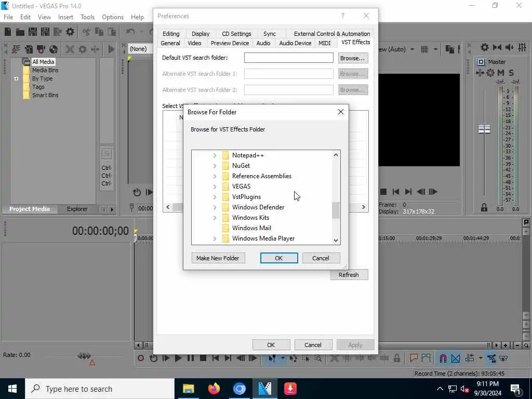
Task: Expand the Reference Assemblies folder chevron
Action: pos(215,176)
